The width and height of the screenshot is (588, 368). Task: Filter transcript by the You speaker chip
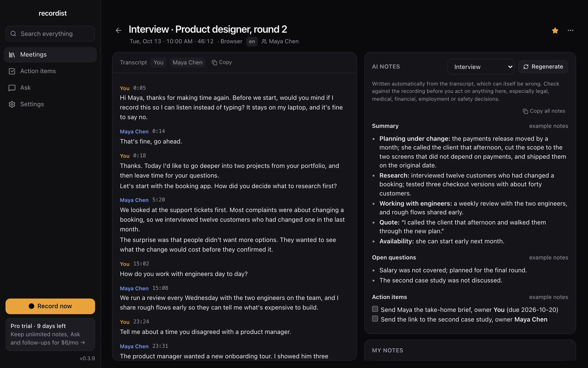coord(158,63)
